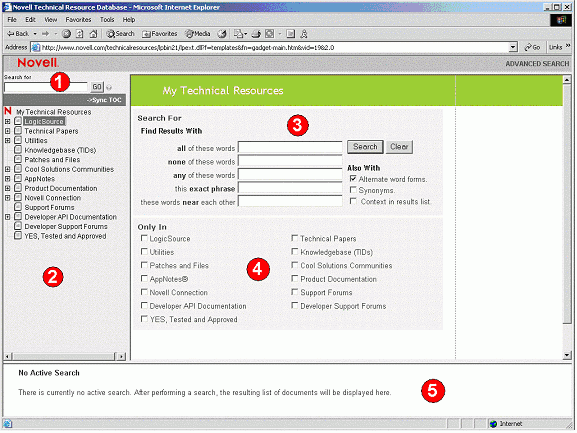Open the File menu
This screenshot has width=577, height=433.
click(x=12, y=19)
